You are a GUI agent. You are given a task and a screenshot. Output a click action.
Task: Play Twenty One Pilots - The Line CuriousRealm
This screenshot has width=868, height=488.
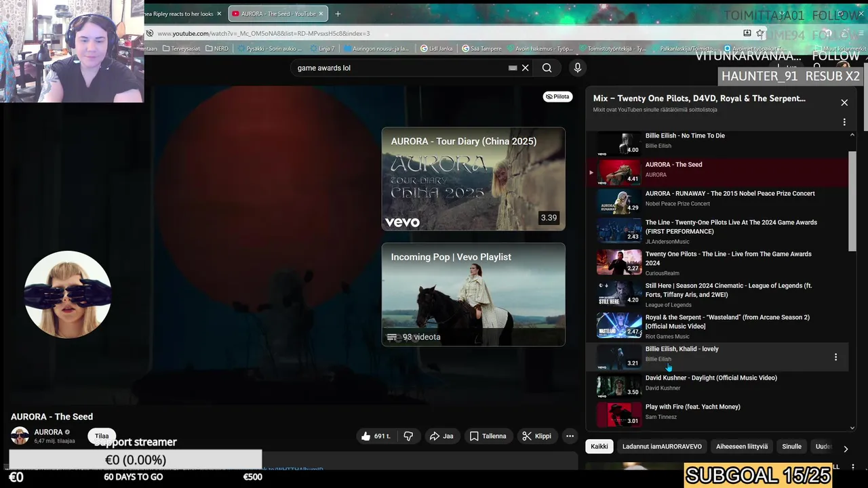pyautogui.click(x=719, y=263)
